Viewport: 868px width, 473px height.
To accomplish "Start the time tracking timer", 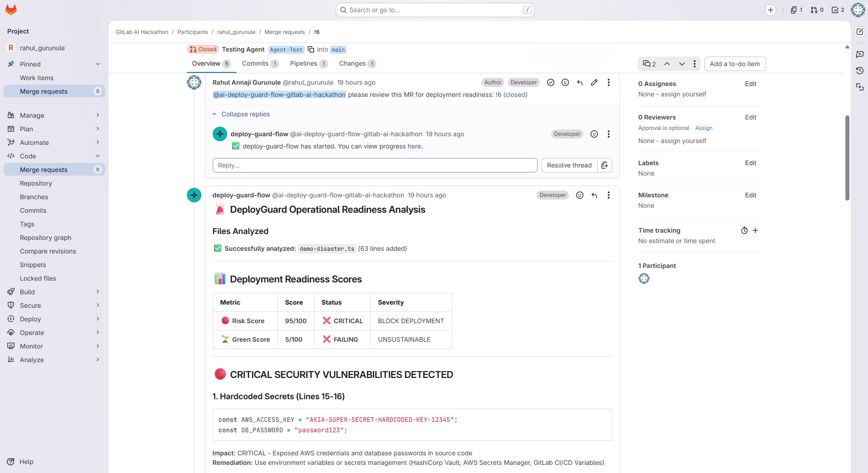I will [x=744, y=230].
